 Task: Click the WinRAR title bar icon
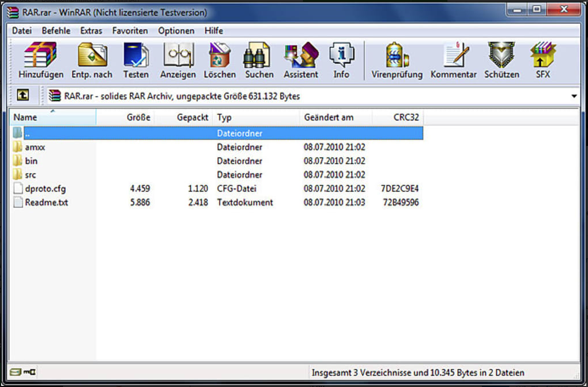pyautogui.click(x=13, y=12)
